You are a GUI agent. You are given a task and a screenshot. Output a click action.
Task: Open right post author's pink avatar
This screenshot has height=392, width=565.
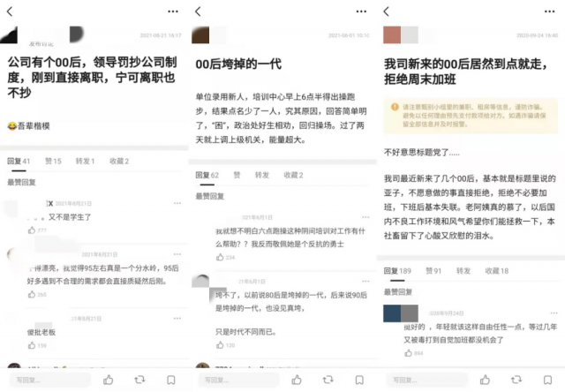click(392, 35)
